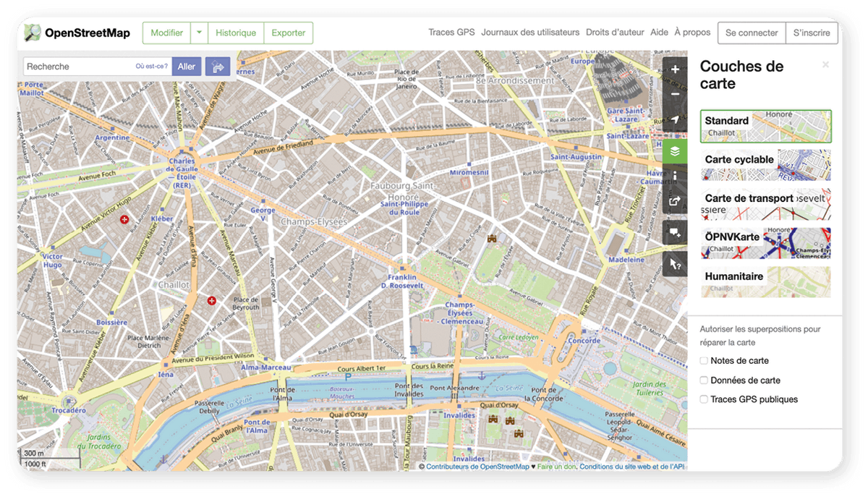Click the Se connecter button
The height and width of the screenshot is (497, 868).
coord(752,33)
